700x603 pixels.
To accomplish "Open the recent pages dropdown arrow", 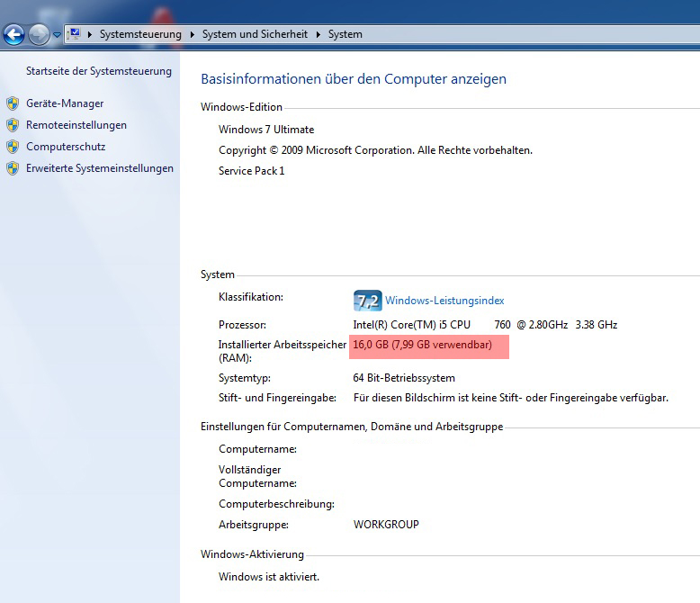I will 57,35.
